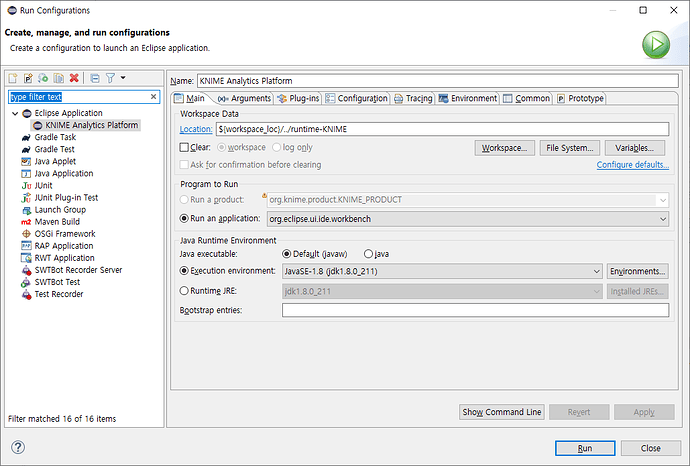The image size is (690, 466).
Task: Click the red Delete configuration icon
Action: [x=74, y=78]
